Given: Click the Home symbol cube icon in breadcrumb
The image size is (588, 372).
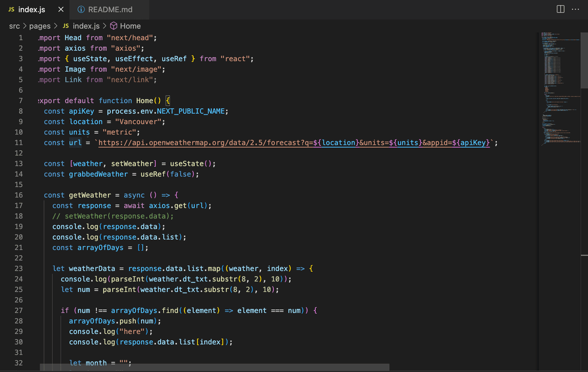Looking at the screenshot, I should (114, 26).
